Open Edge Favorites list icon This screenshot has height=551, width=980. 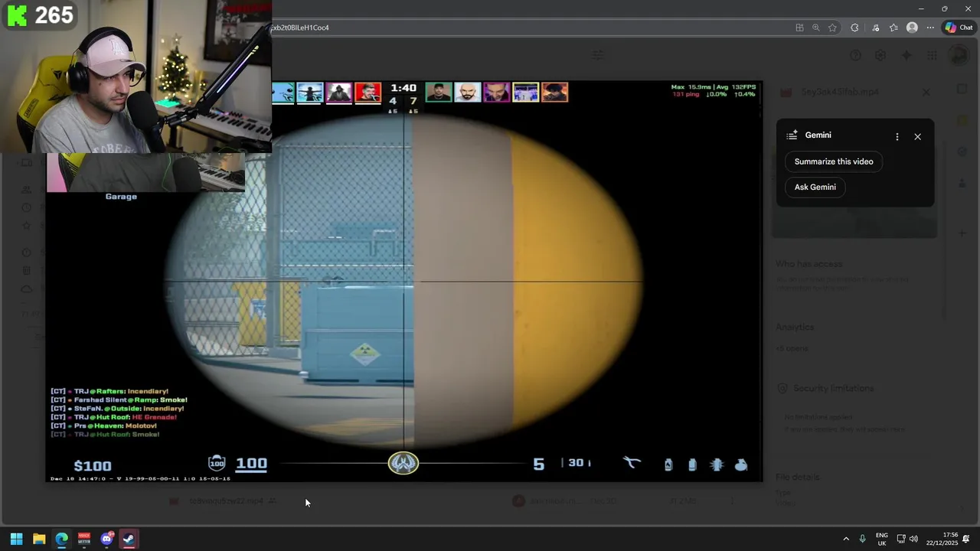[893, 28]
